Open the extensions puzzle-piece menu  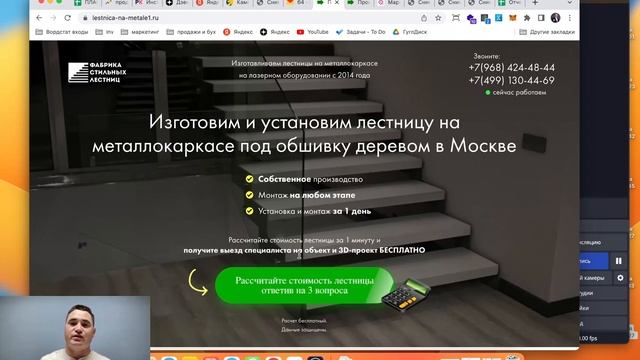pos(527,18)
